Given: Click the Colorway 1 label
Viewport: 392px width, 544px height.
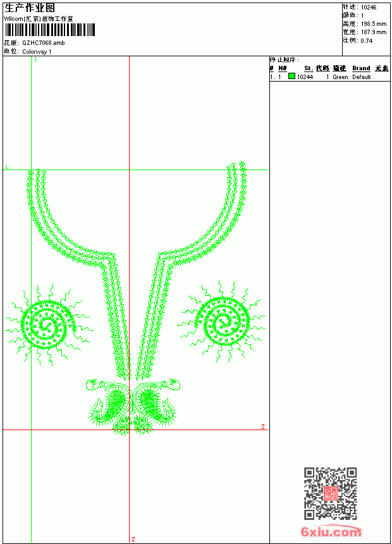Looking at the screenshot, I should click(37, 51).
